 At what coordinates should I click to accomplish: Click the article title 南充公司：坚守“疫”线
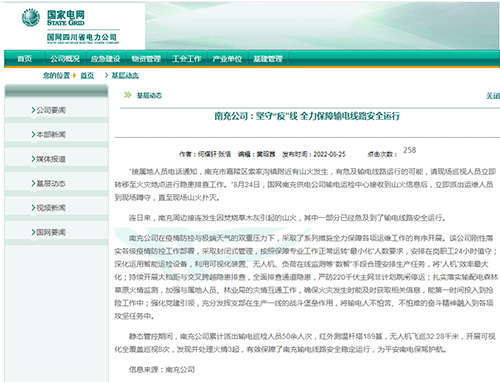point(307,116)
